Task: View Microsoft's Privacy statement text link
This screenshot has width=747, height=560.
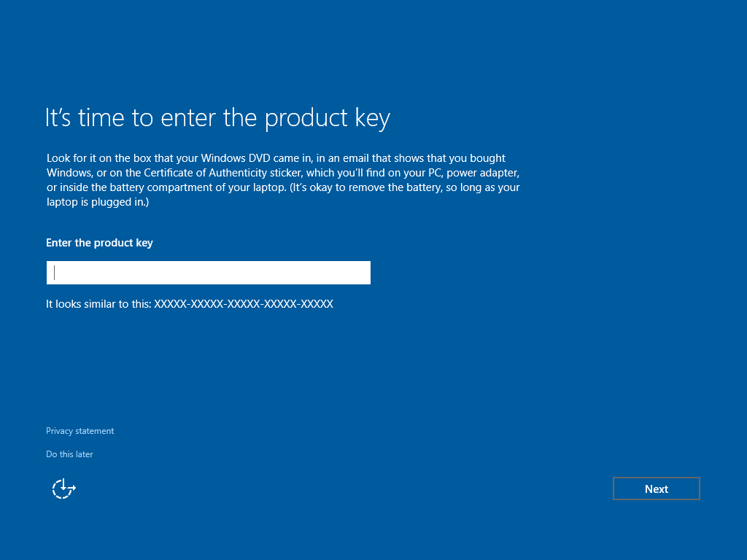Action: click(80, 431)
